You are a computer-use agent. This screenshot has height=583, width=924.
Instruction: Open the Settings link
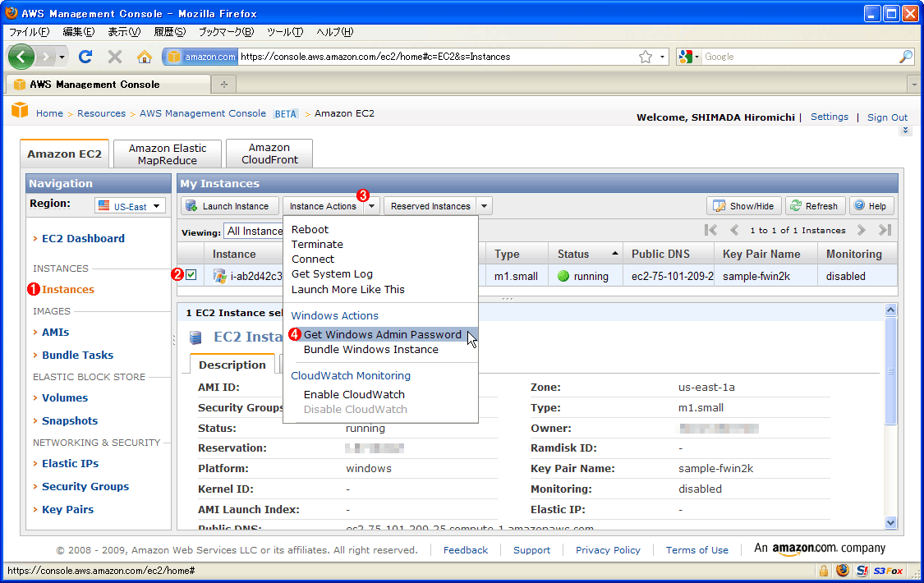pos(829,117)
